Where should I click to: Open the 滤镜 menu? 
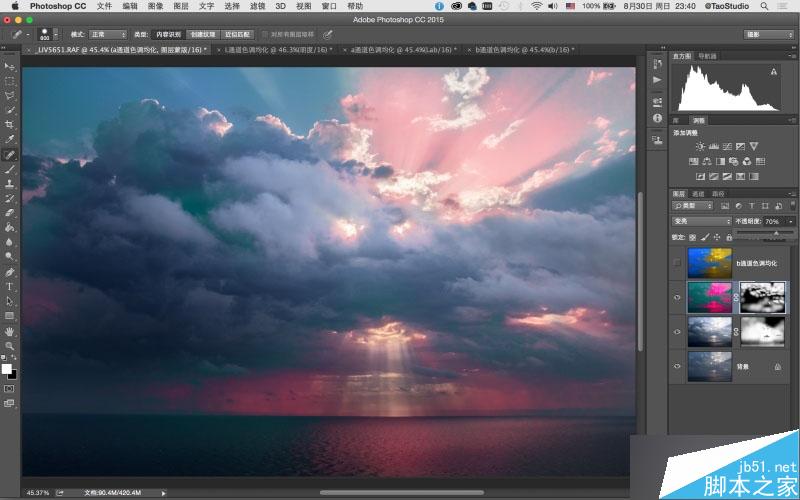(x=257, y=6)
